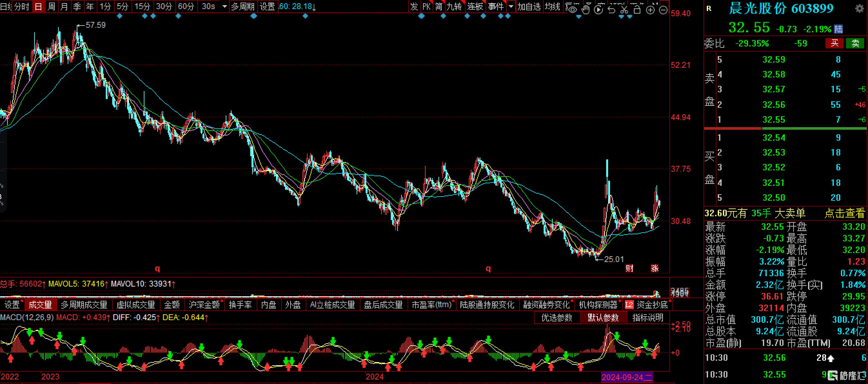Open the settings gear in quote panel
868x384 pixels.
coord(859,8)
